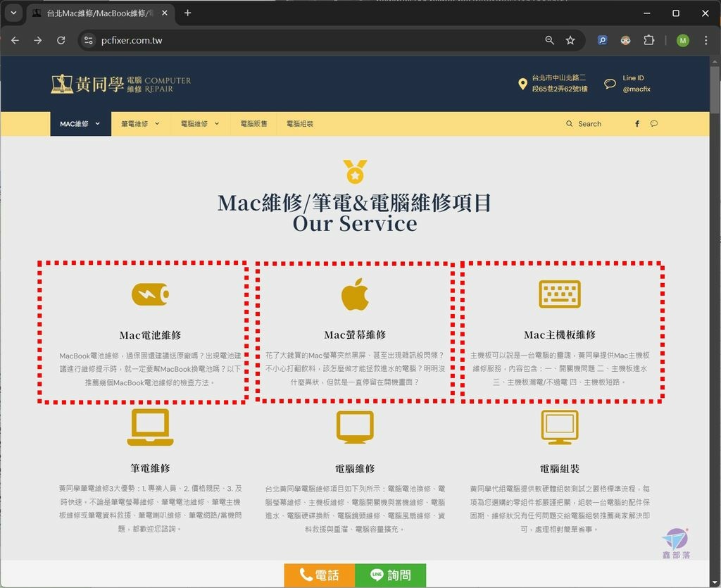Open the 筆電維修 heading link

point(151,468)
